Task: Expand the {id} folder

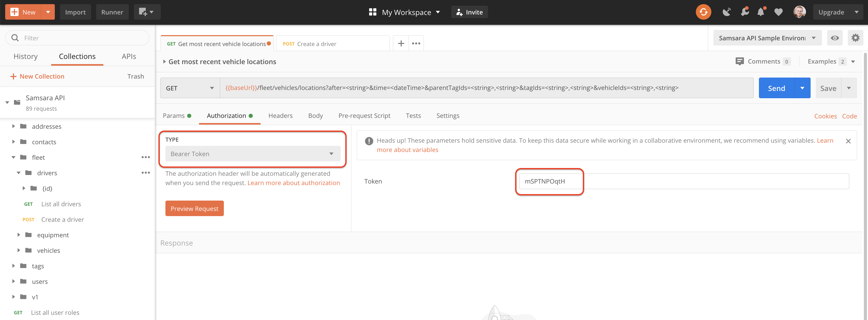Action: click(x=24, y=188)
